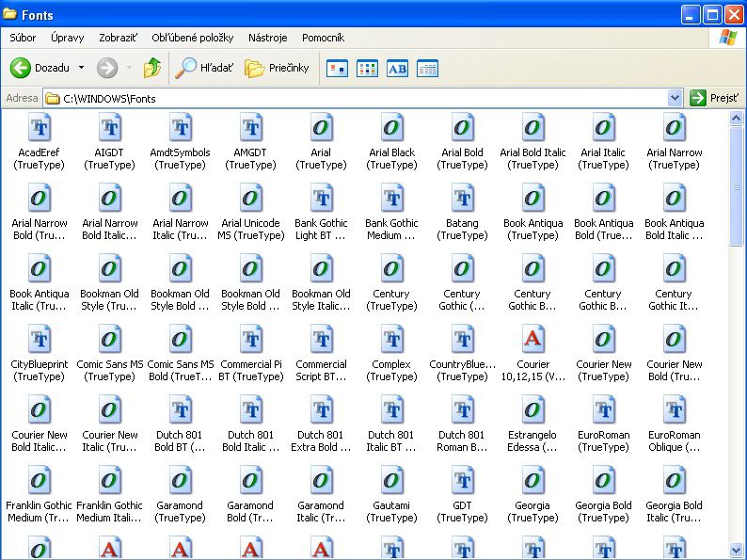Click the Arial Italic (TrueType) label
747x560 pixels.
pos(603,159)
